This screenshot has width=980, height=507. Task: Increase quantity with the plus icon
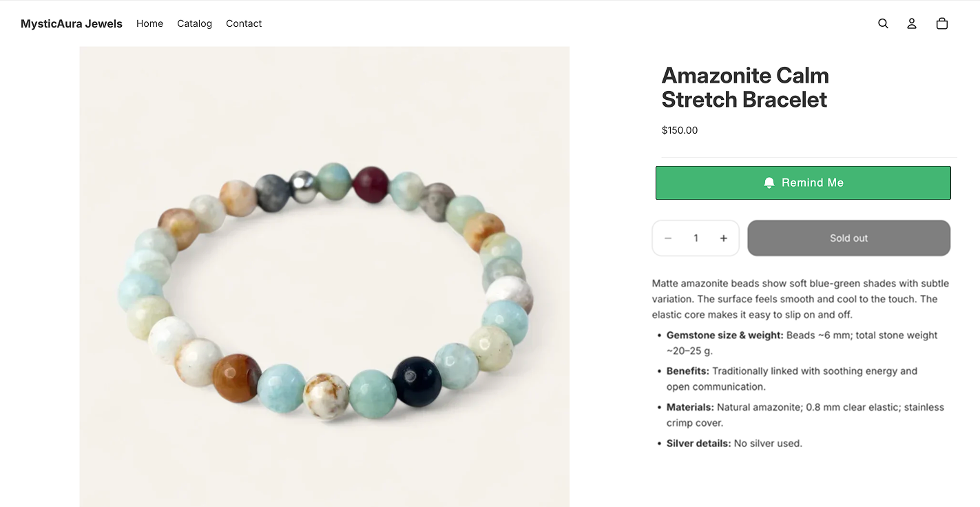[724, 238]
